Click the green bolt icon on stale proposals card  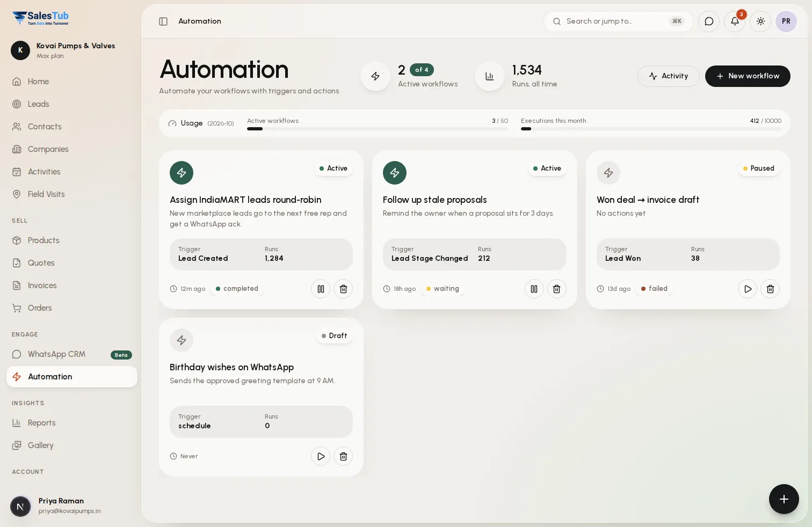coord(395,173)
